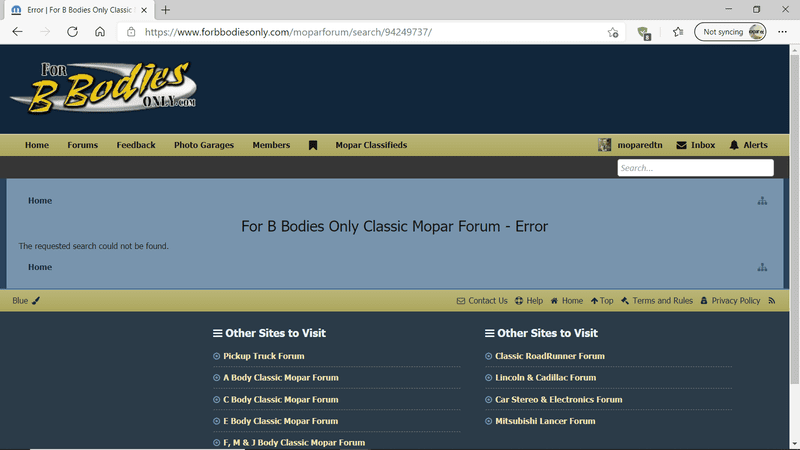The width and height of the screenshot is (800, 450).
Task: Open the Photo Garages navbar item
Action: pos(204,145)
